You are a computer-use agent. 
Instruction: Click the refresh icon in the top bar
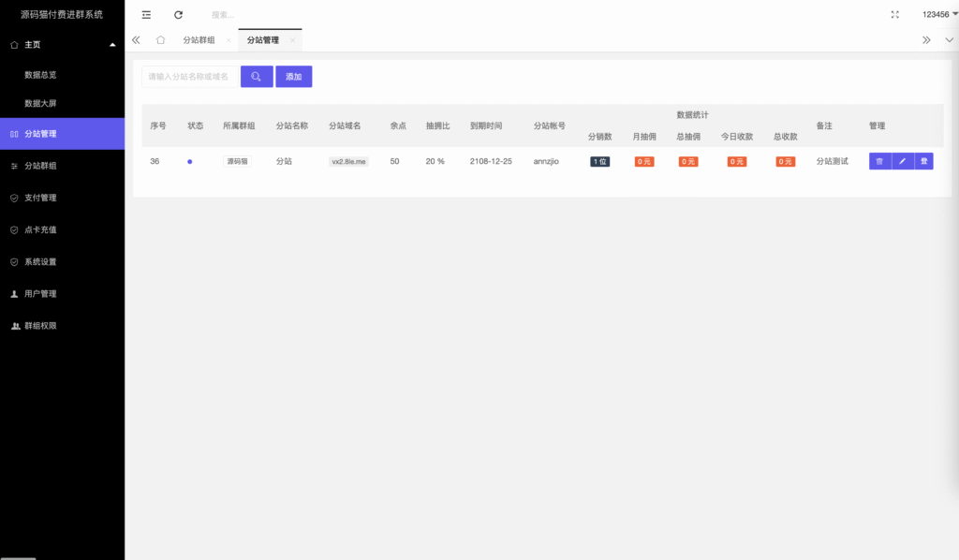tap(178, 15)
